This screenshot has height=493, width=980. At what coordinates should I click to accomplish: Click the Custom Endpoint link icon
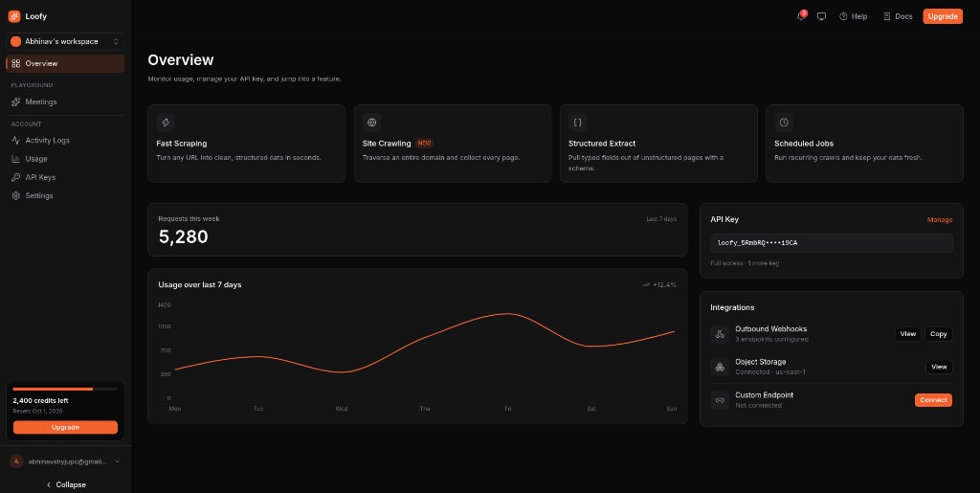coord(720,400)
